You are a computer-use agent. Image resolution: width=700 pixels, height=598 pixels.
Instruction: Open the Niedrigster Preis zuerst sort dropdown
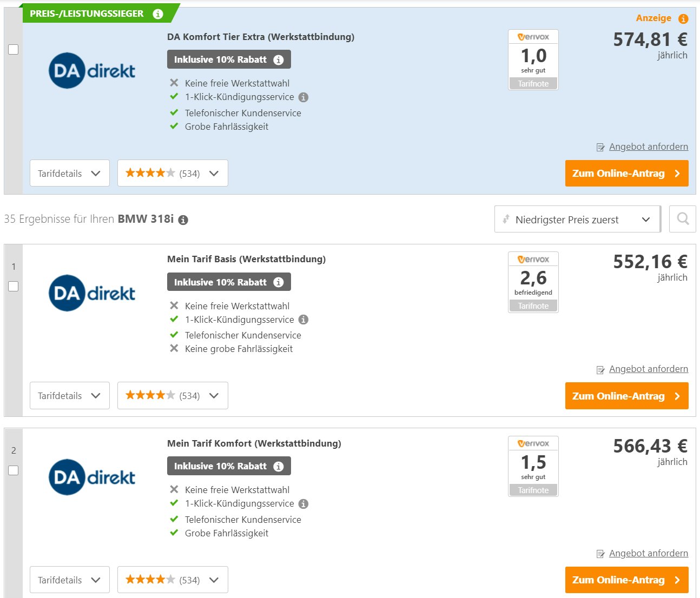click(577, 220)
